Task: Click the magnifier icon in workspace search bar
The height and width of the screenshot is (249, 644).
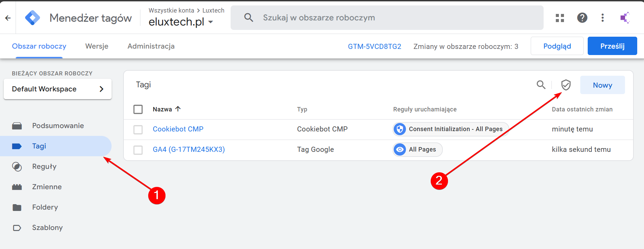Action: [249, 18]
